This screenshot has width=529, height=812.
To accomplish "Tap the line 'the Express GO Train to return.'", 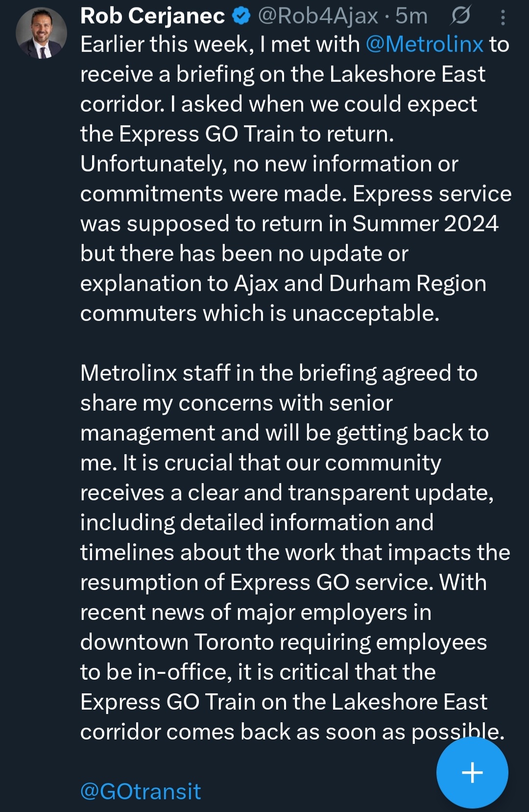I will point(237,134).
